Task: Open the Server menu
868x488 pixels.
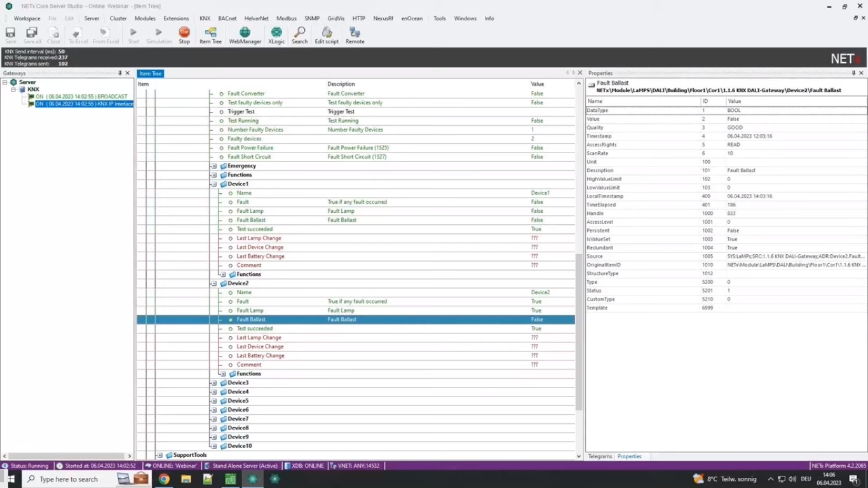Action: (92, 18)
